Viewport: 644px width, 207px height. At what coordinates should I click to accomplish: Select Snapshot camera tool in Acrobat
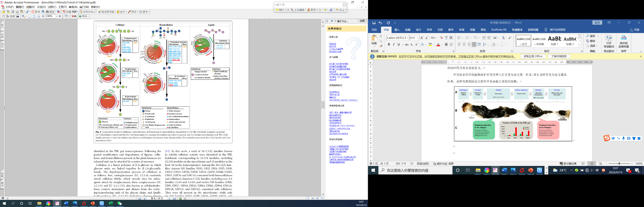click(x=18, y=16)
